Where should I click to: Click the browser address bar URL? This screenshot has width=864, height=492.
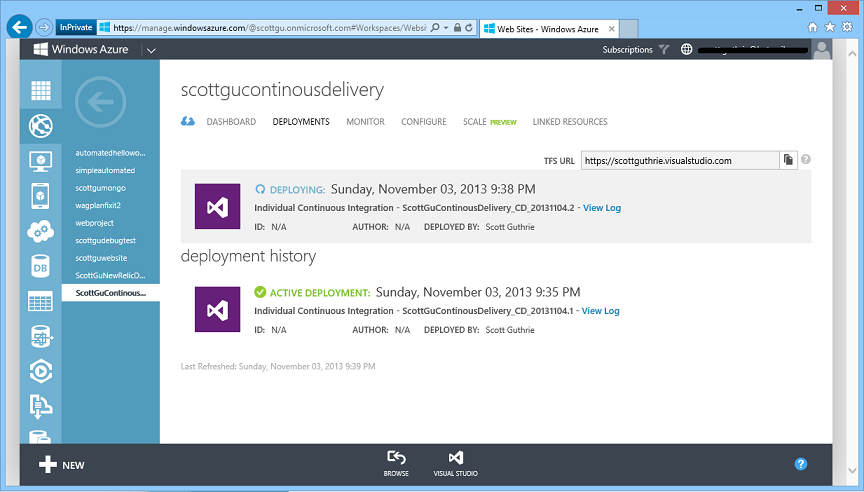coord(269,28)
